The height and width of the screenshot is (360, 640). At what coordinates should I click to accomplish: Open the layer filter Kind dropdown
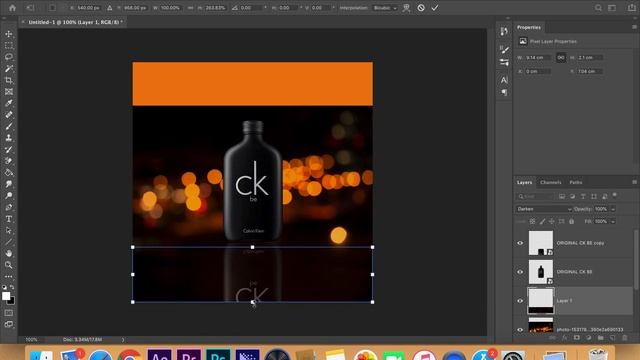(x=535, y=196)
